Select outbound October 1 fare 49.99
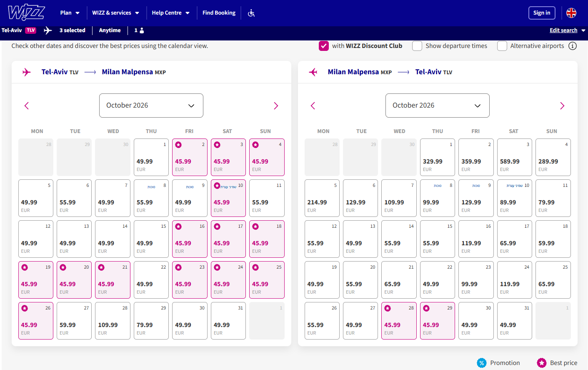Screen dimensions: 588x370 click(151, 157)
